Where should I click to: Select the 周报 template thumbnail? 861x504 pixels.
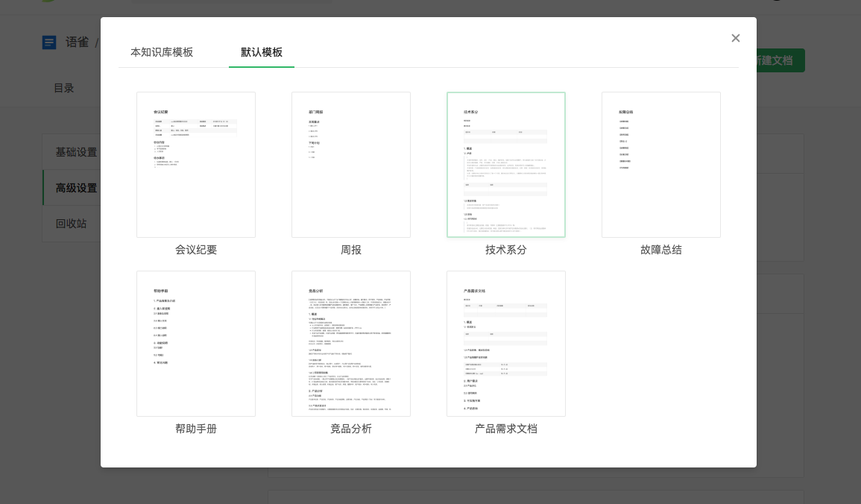350,164
